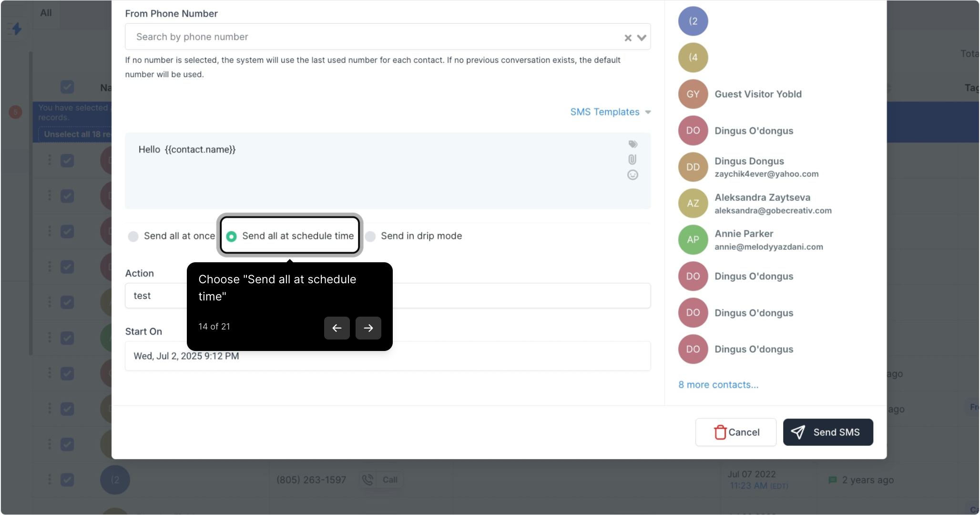The height and width of the screenshot is (515, 980).
Task: Click the Cancel button
Action: [x=735, y=433]
